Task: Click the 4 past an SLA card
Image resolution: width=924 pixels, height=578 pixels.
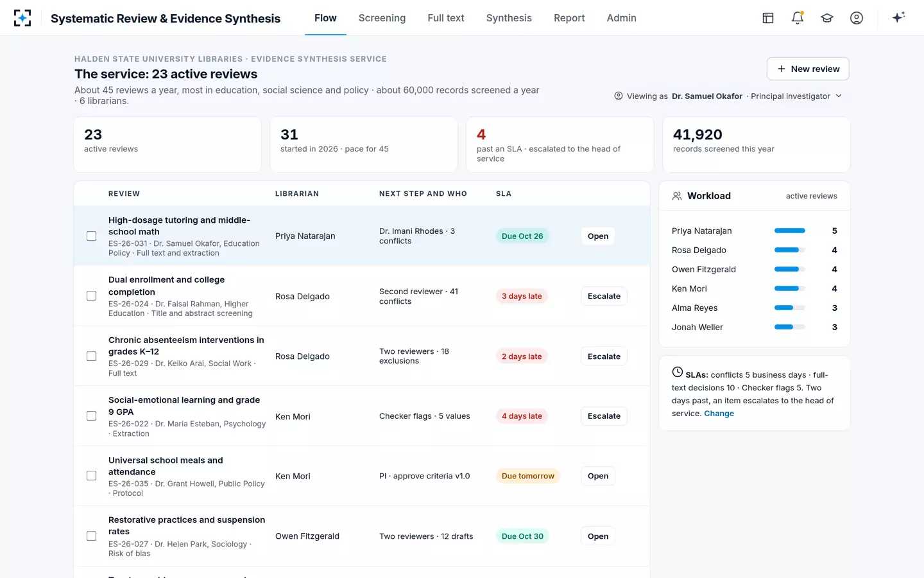Action: tap(560, 144)
